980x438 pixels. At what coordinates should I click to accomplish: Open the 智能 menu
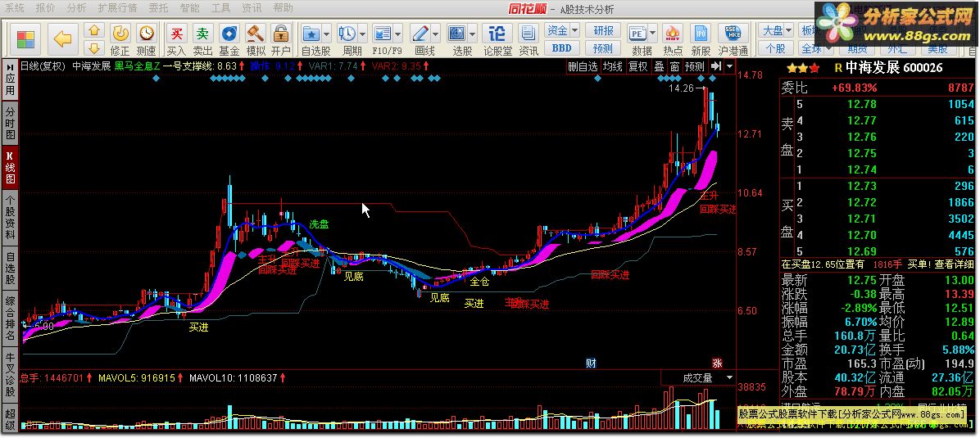tap(189, 8)
